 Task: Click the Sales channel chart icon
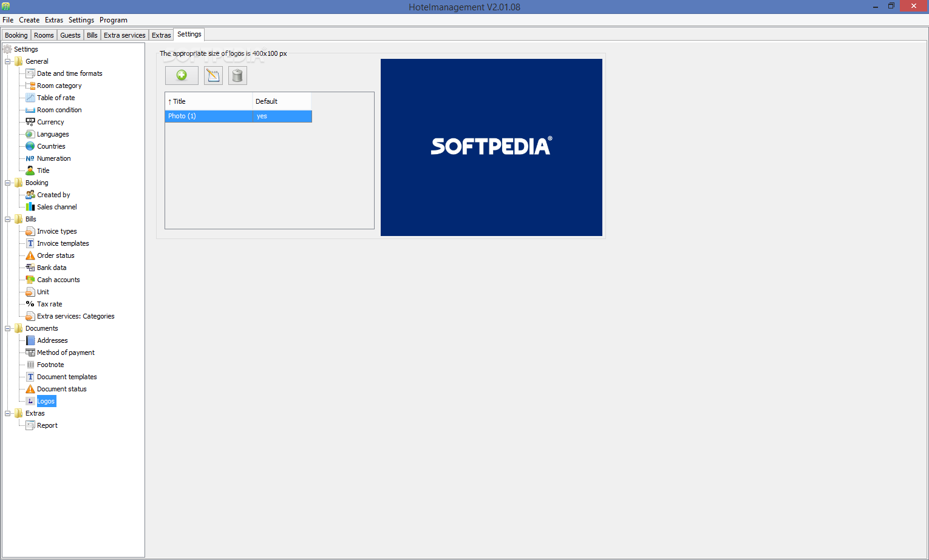point(30,207)
